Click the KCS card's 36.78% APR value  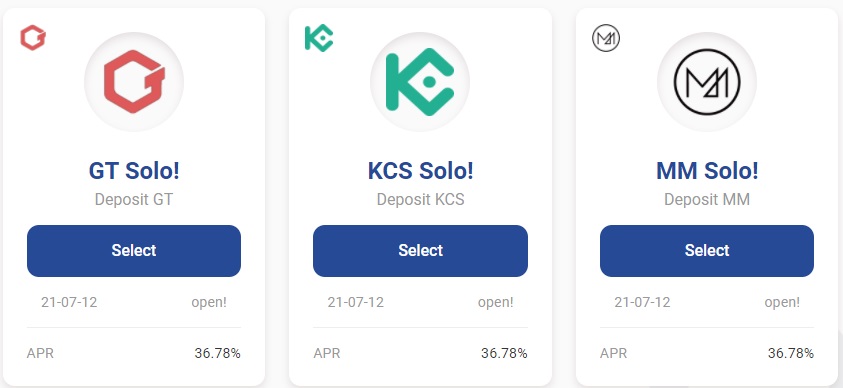[504, 353]
